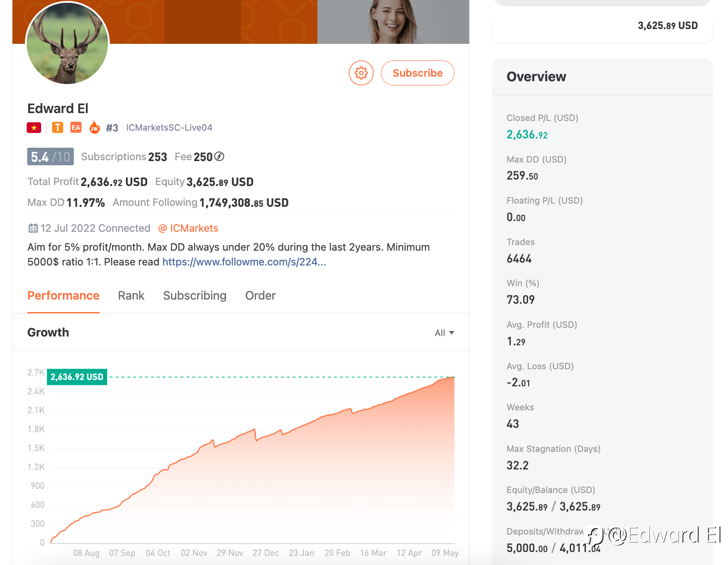The width and height of the screenshot is (728, 565).
Task: Select the EA badge icon
Action: point(76,127)
